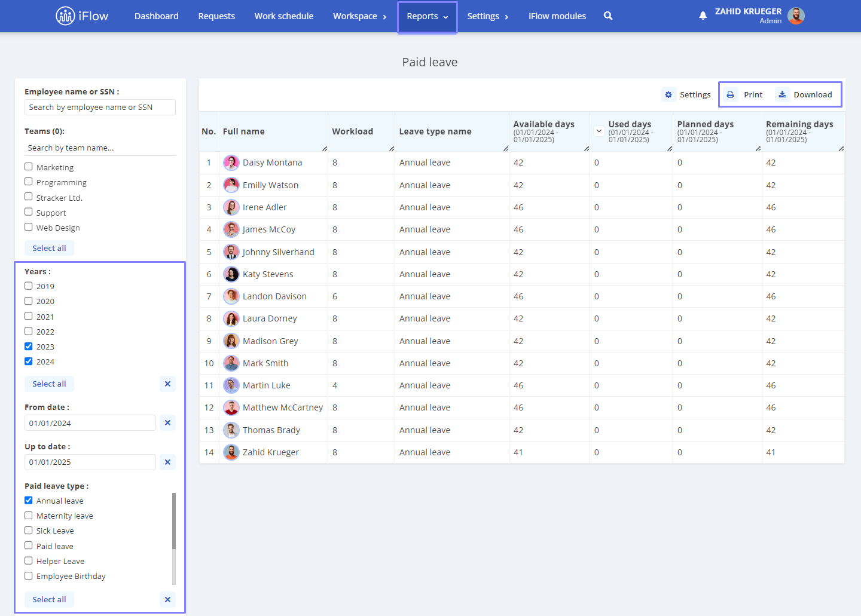This screenshot has width=861, height=616.
Task: Open search with the magnifier icon
Action: tap(608, 16)
